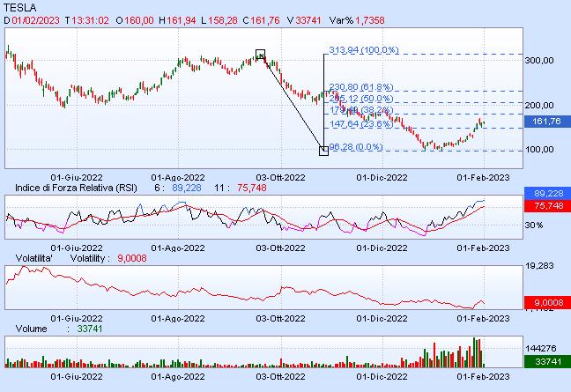Click the close value 161,76 in header
The height and width of the screenshot is (392, 571).
[x=265, y=20]
